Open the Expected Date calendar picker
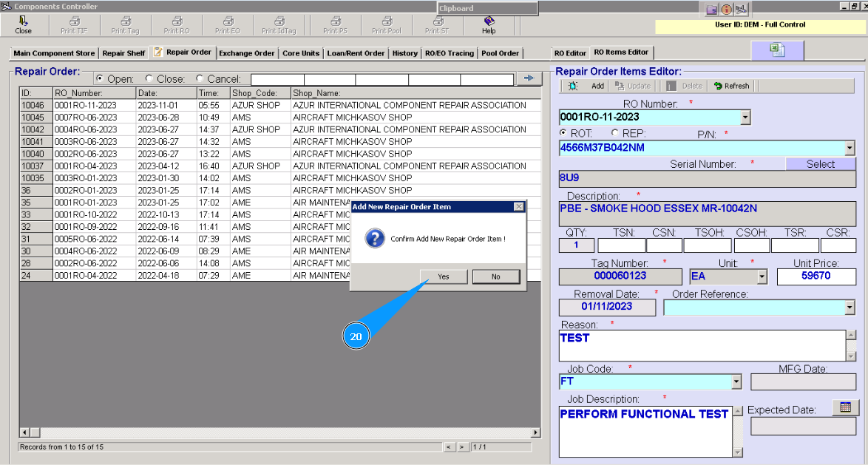868x465 pixels. [846, 407]
